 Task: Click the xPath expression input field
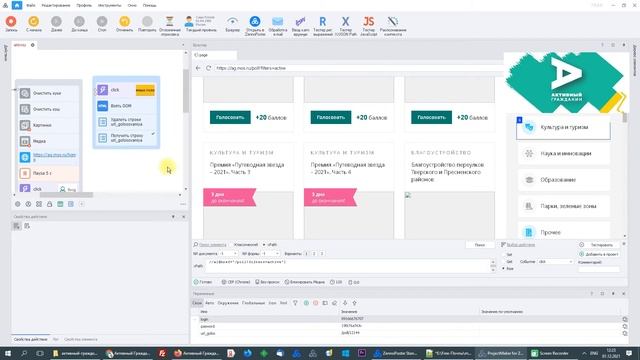(349, 265)
